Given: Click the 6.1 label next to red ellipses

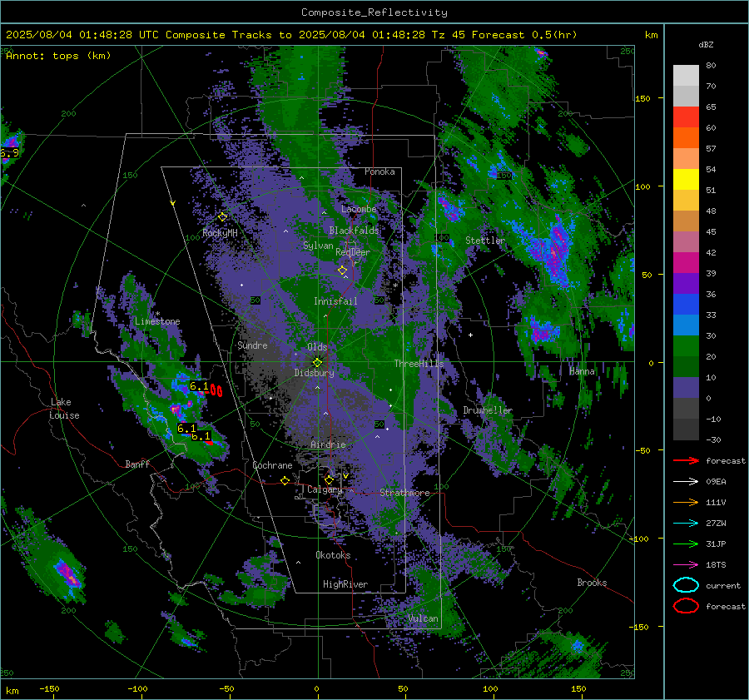Looking at the screenshot, I should 199,386.
